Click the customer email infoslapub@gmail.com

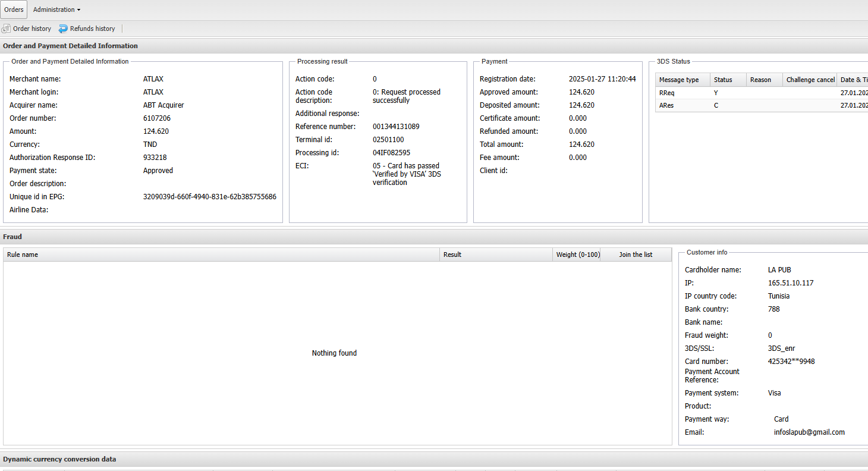click(x=809, y=432)
